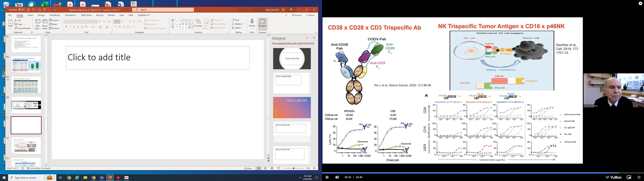Switch to the Transitions ribbon tab
This screenshot has width=644, height=181.
click(55, 15)
